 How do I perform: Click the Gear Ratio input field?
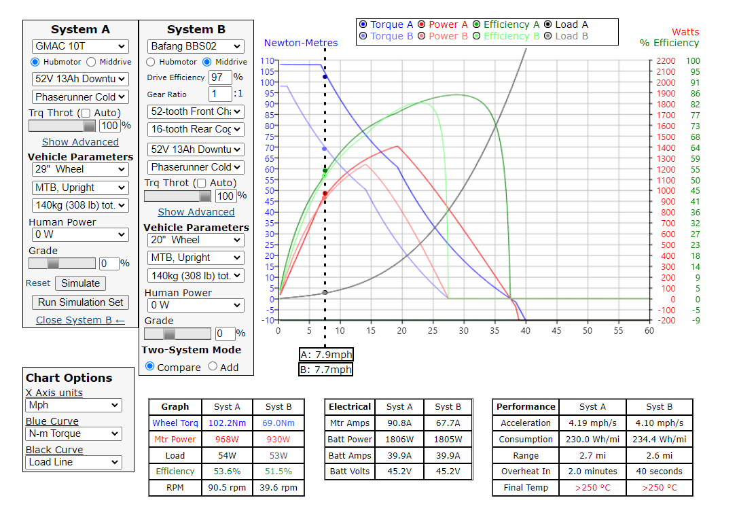click(x=221, y=94)
